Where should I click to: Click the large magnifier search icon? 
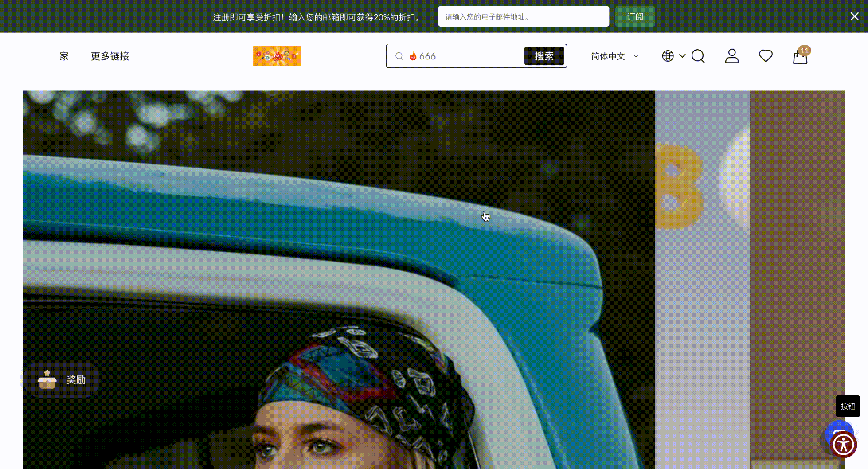pos(698,56)
